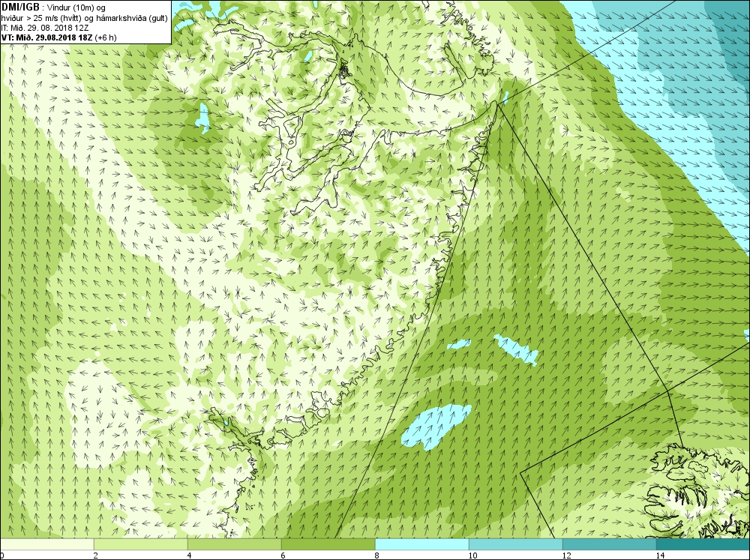This screenshot has height=560, width=750.
Task: Click legend scale label '6'
Action: pyautogui.click(x=283, y=556)
